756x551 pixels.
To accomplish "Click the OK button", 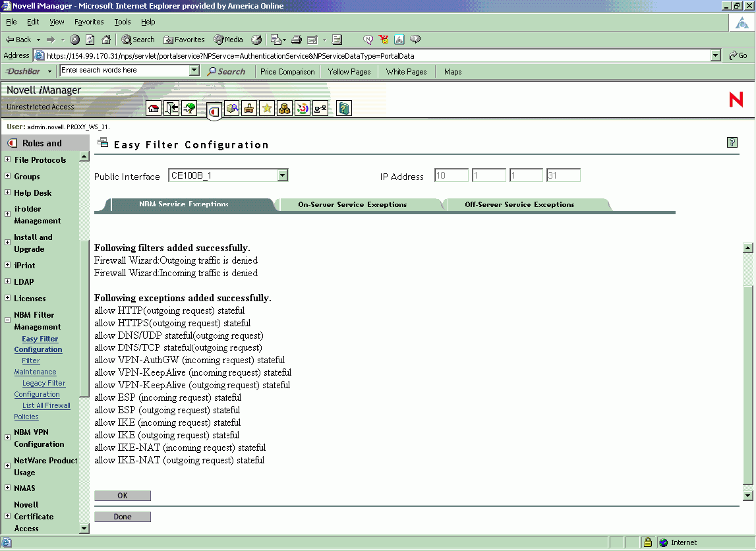I will coord(123,496).
